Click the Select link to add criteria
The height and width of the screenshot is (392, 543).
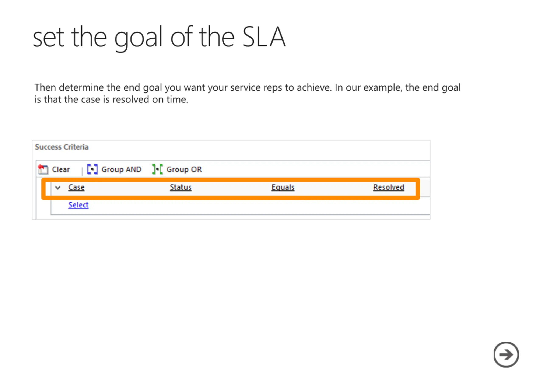[78, 205]
